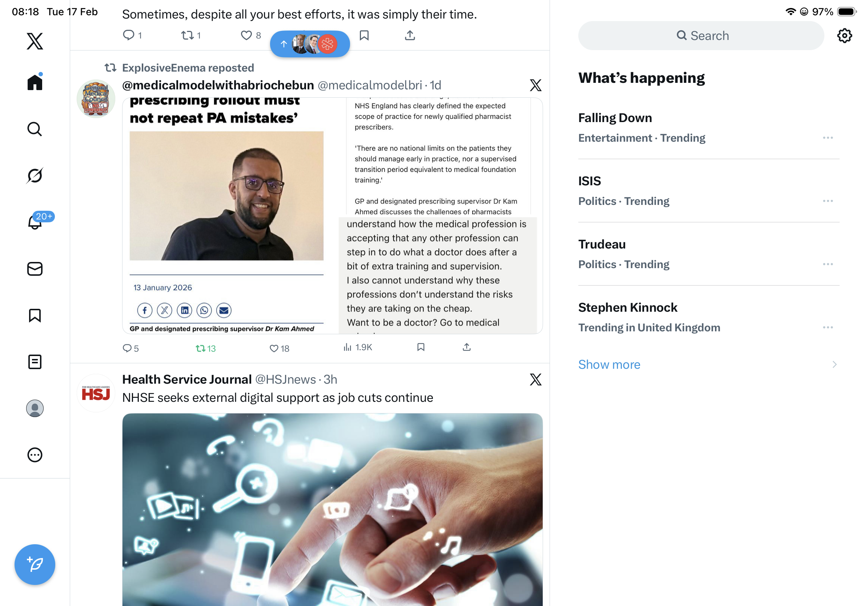The image size is (868, 606).
Task: Undo repost showing 13 reposts
Action: click(205, 348)
